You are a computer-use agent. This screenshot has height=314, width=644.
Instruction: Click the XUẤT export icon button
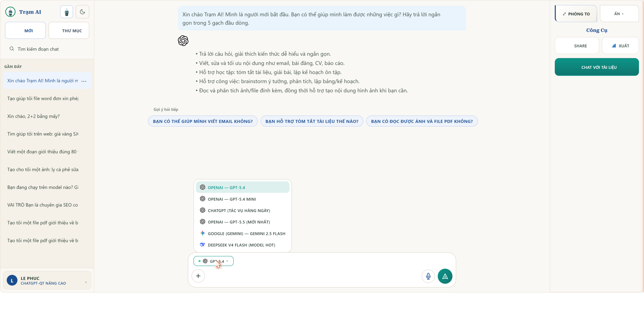click(x=620, y=46)
